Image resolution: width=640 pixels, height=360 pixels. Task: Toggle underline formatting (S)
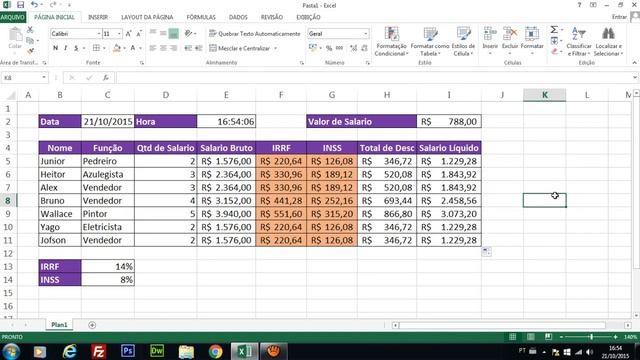pyautogui.click(x=76, y=48)
